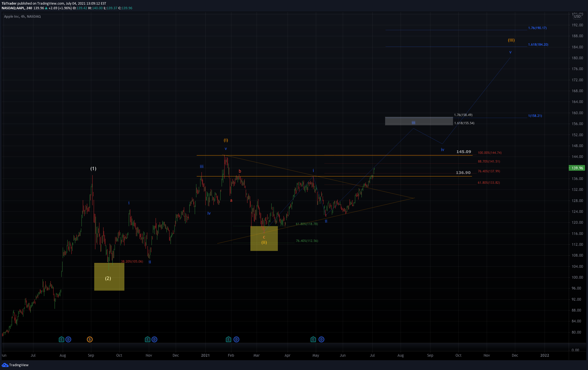The image size is (588, 370).
Task: Select the orange (i) wave label
Action: pos(226,140)
